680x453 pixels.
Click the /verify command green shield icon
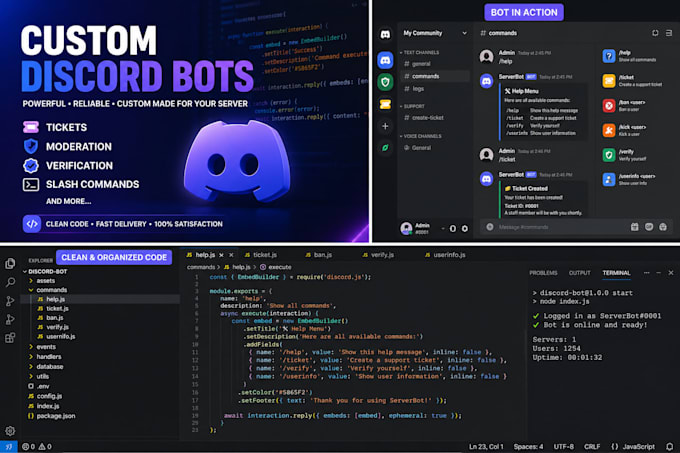(x=609, y=155)
